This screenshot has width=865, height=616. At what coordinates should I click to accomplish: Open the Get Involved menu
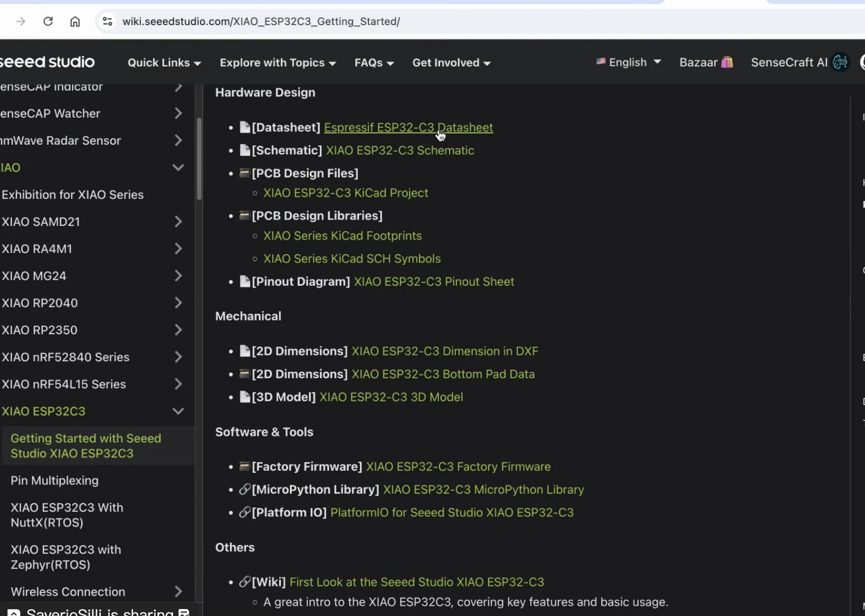click(x=451, y=63)
